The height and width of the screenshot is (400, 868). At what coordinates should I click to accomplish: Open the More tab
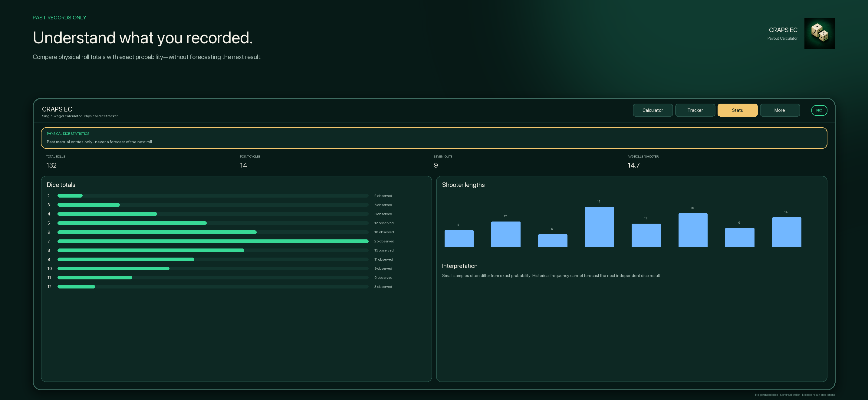point(779,110)
